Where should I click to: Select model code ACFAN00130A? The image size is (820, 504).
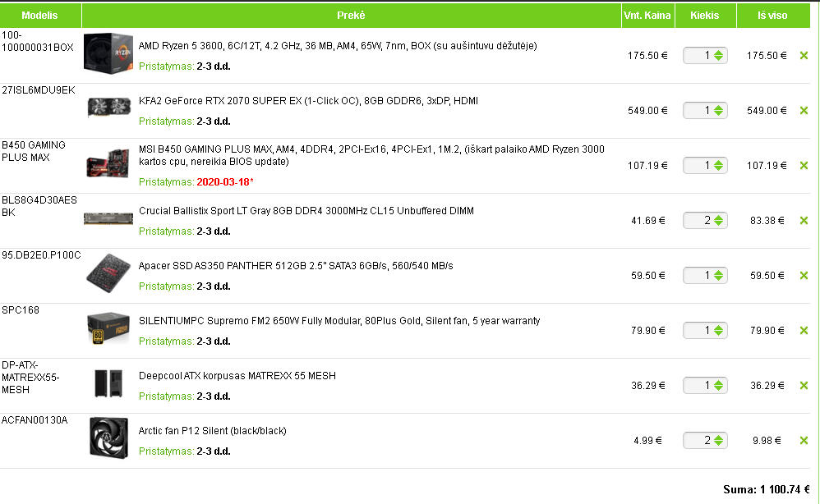tap(35, 420)
